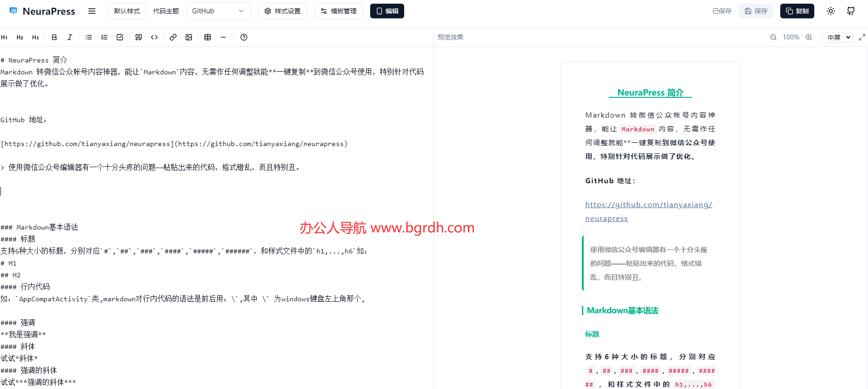The height and width of the screenshot is (389, 868).
Task: Click the Bold formatting icon
Action: coord(54,37)
